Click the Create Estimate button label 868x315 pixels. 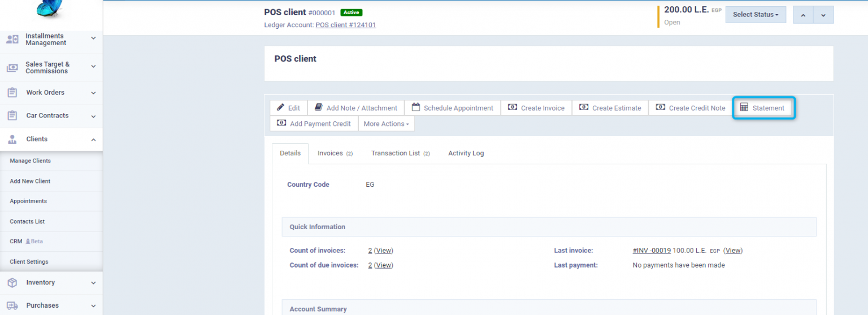point(617,108)
